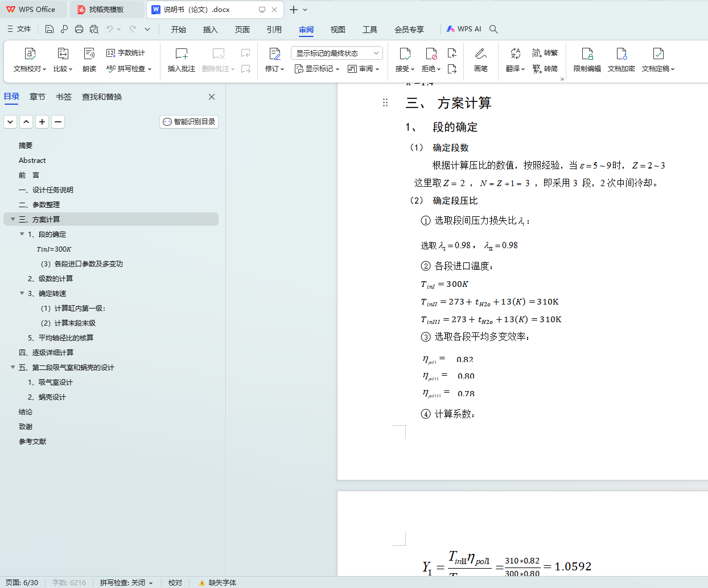The width and height of the screenshot is (708, 588).
Task: Switch to the 视图 ribbon tab
Action: (x=338, y=30)
